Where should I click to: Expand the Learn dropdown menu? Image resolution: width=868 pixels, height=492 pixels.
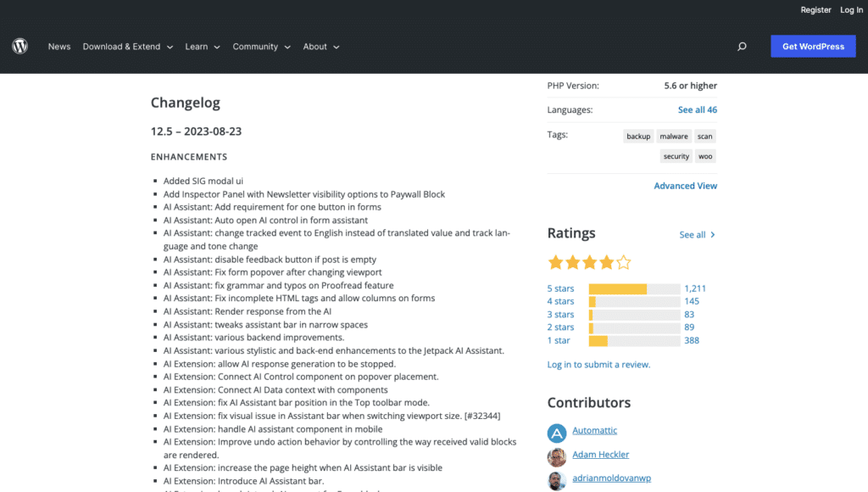tap(203, 47)
